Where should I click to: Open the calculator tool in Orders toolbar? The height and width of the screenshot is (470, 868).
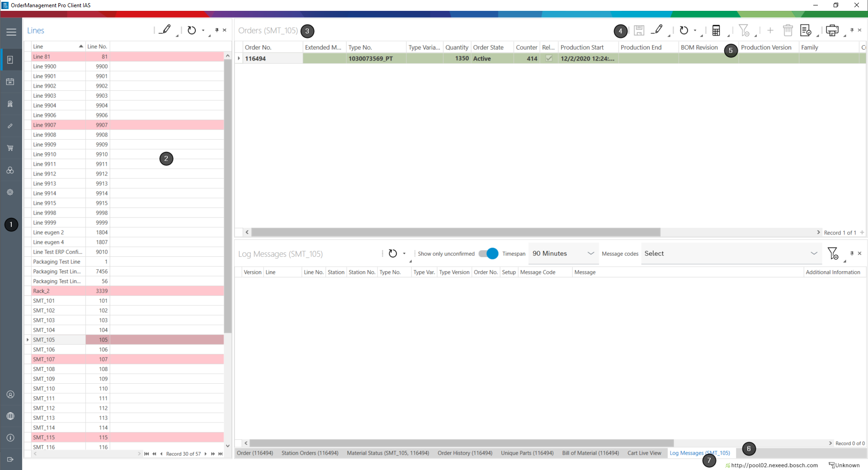click(x=716, y=30)
